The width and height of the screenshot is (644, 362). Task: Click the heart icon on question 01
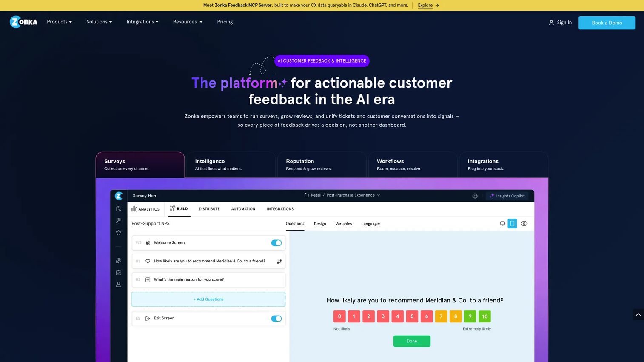148,261
